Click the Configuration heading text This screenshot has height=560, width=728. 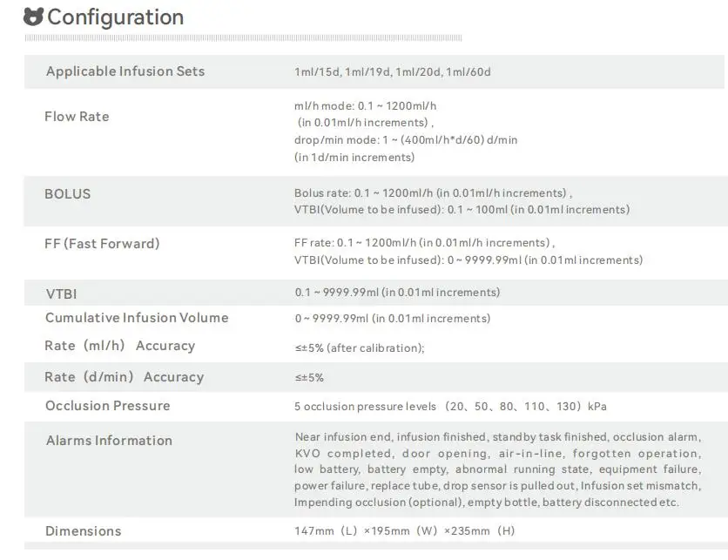[x=116, y=17]
